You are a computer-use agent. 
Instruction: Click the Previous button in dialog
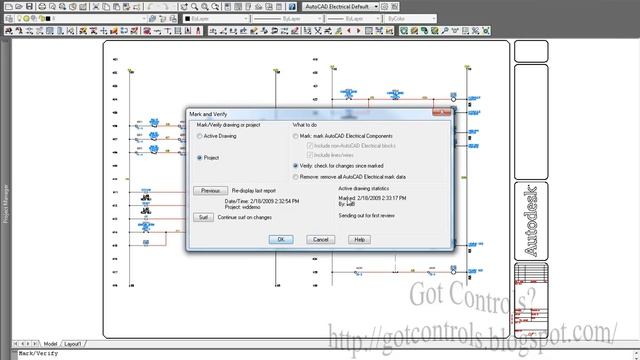coord(210,191)
